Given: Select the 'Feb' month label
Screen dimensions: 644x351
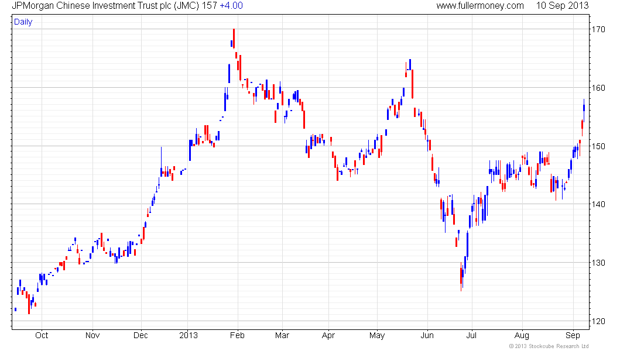Looking at the screenshot, I should 237,335.
